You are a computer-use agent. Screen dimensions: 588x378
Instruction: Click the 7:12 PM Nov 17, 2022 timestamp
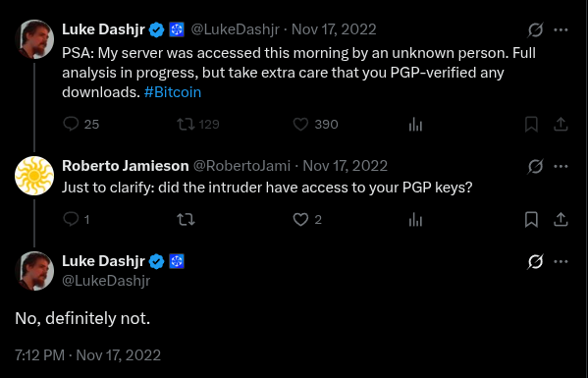[x=87, y=355]
